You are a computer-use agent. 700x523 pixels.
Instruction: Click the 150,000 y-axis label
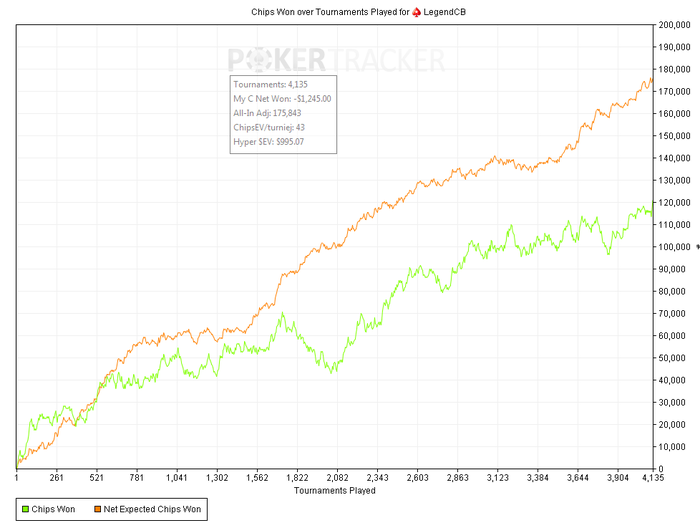point(675,136)
